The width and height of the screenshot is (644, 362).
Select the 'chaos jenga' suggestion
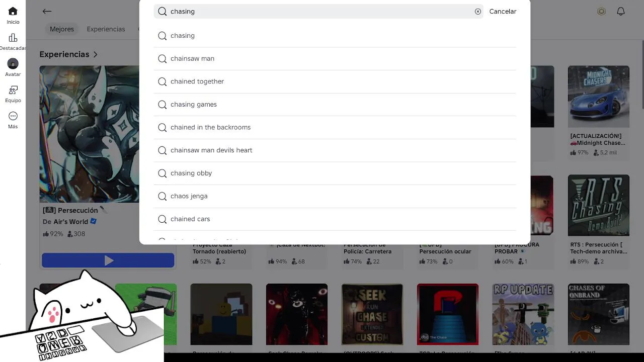point(335,196)
